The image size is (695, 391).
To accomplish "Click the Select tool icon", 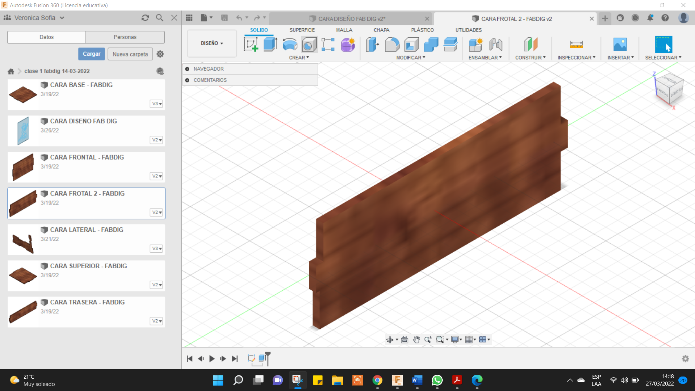I will click(664, 44).
